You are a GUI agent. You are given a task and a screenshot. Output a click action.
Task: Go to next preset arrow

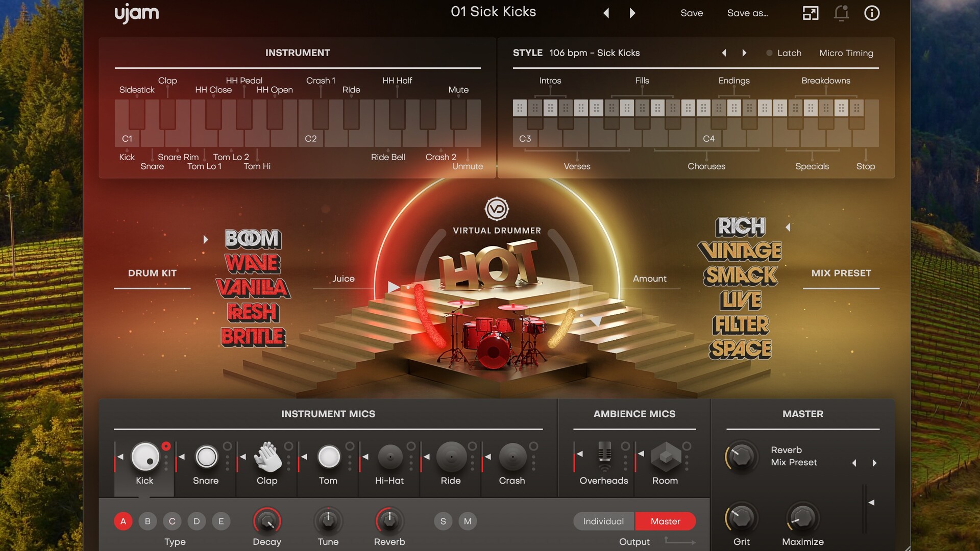[632, 13]
